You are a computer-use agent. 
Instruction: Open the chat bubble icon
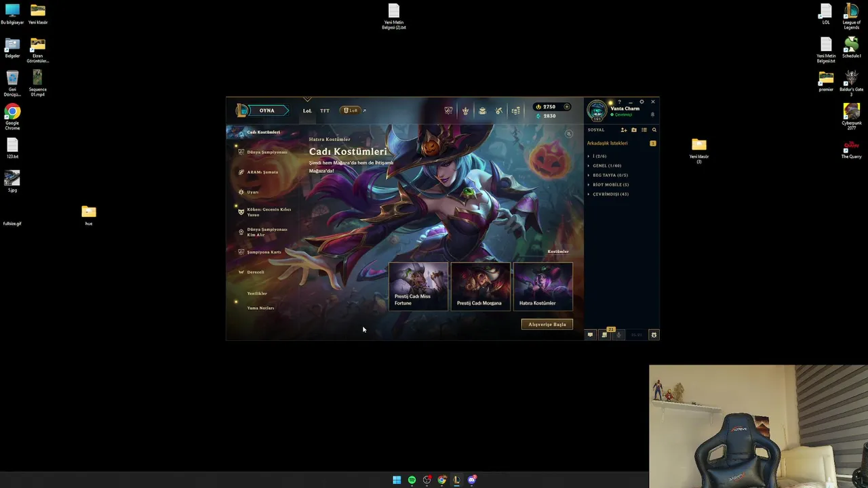(590, 335)
